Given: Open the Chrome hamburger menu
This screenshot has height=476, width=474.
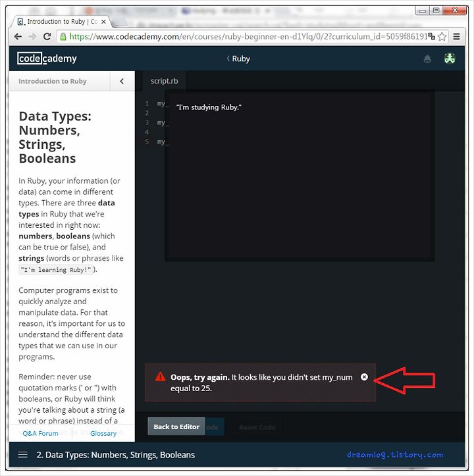Looking at the screenshot, I should (456, 37).
